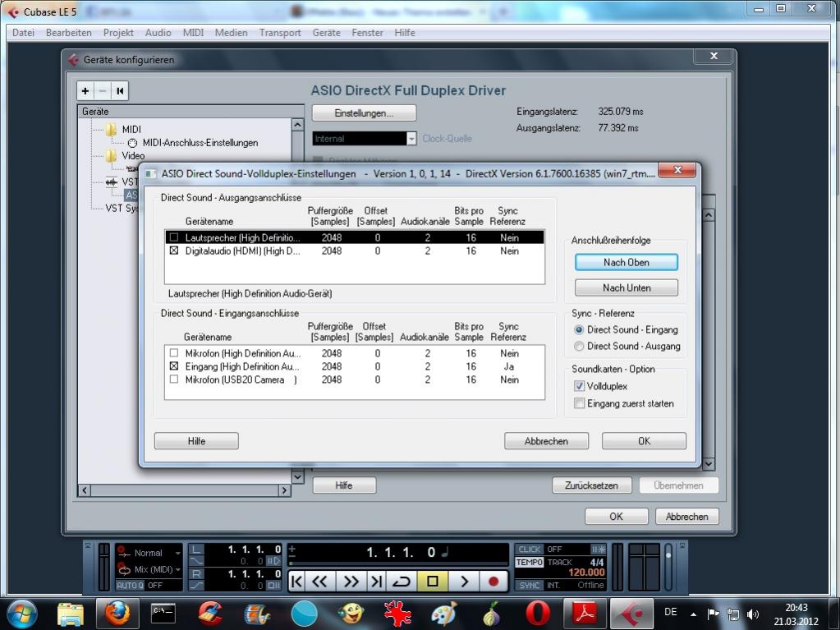Image resolution: width=840 pixels, height=630 pixels.
Task: Click the L left locator button
Action: [x=196, y=550]
